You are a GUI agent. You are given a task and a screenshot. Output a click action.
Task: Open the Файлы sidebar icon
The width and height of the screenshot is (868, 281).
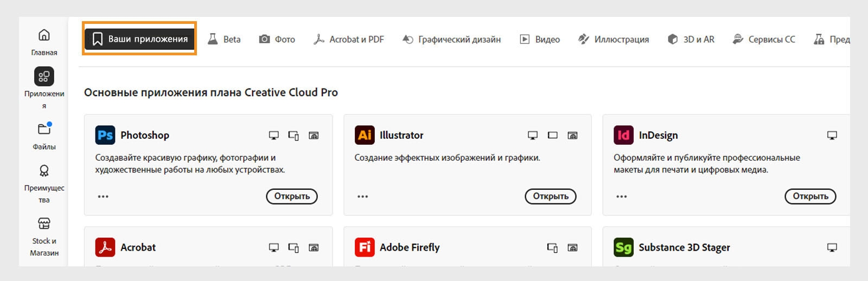coord(44,129)
